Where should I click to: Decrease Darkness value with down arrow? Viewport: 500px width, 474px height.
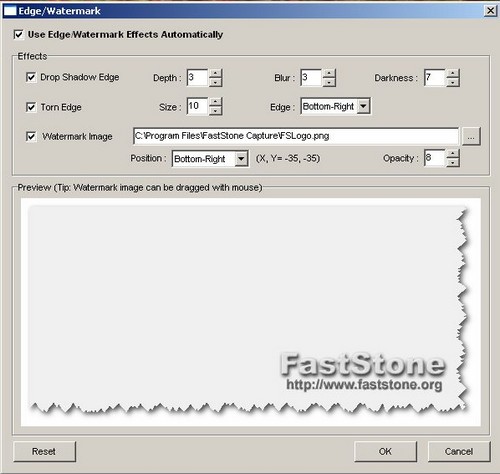click(453, 82)
